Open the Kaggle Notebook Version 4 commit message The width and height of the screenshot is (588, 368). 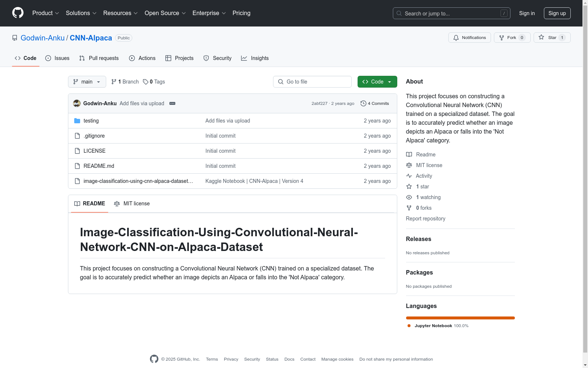click(x=254, y=181)
